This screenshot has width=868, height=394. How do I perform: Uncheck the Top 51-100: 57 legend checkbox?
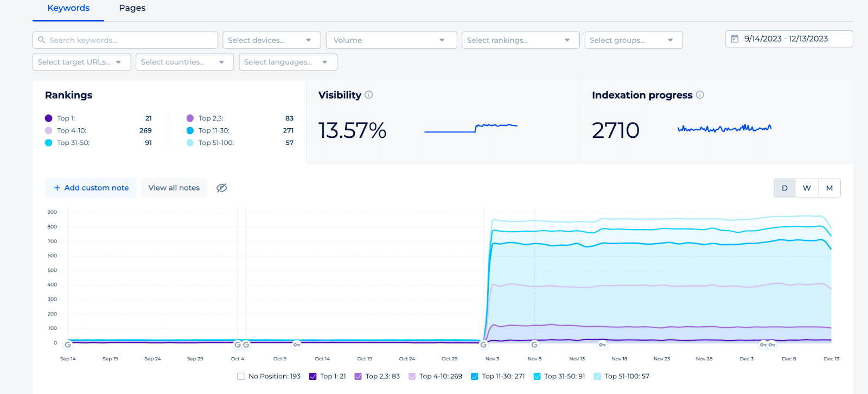pos(597,376)
